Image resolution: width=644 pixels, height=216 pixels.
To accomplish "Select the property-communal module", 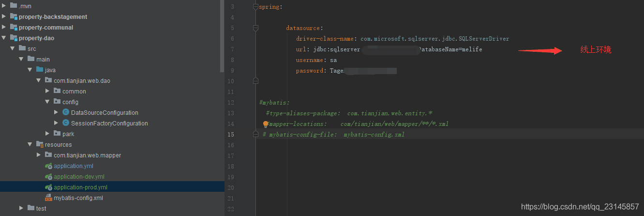I will coord(46,28).
